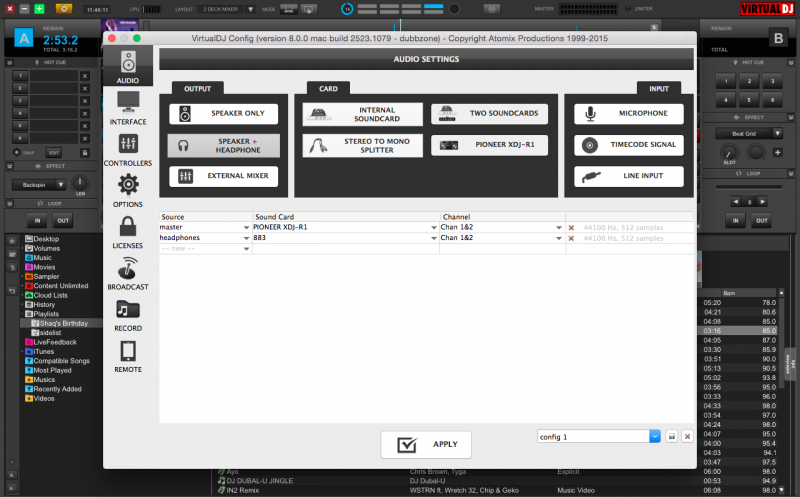Screen dimensions: 800x497
Task: Go to the Options gear section
Action: pos(128,190)
